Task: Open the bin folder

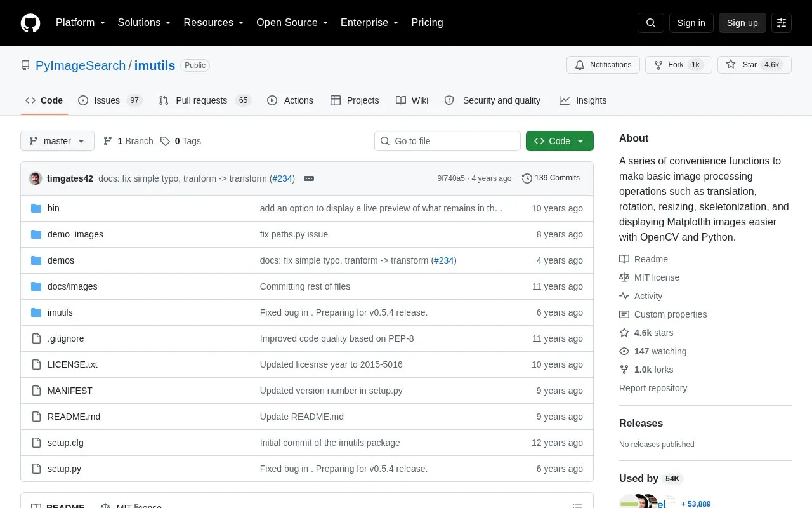Action: coord(53,208)
